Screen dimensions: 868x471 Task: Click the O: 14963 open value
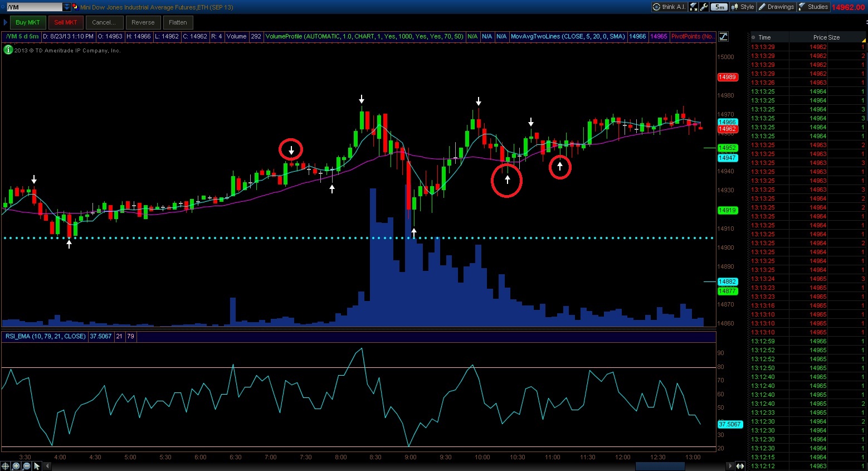[110, 37]
